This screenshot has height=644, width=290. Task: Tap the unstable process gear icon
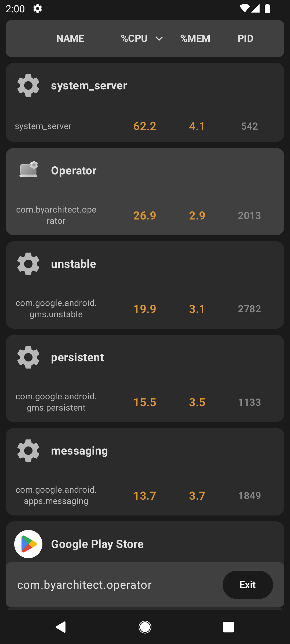pos(28,264)
